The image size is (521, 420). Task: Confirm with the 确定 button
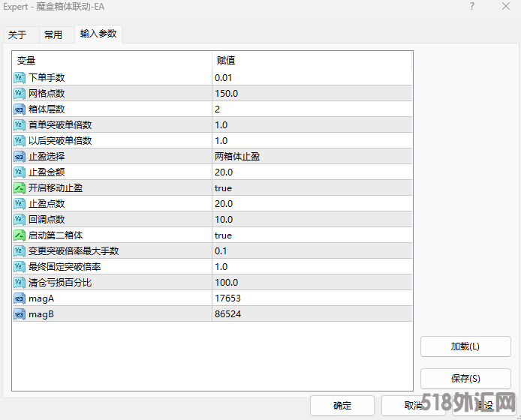pos(342,406)
